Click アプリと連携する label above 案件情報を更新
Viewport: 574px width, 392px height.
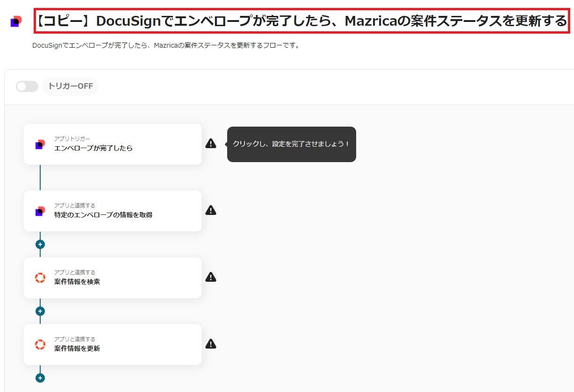[x=75, y=339]
